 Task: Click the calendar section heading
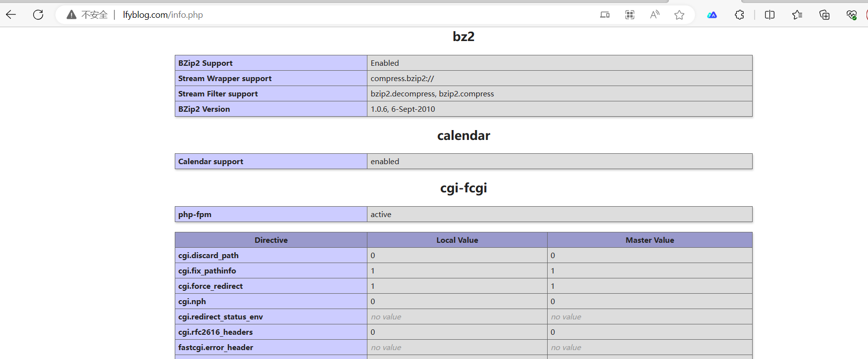pyautogui.click(x=463, y=135)
